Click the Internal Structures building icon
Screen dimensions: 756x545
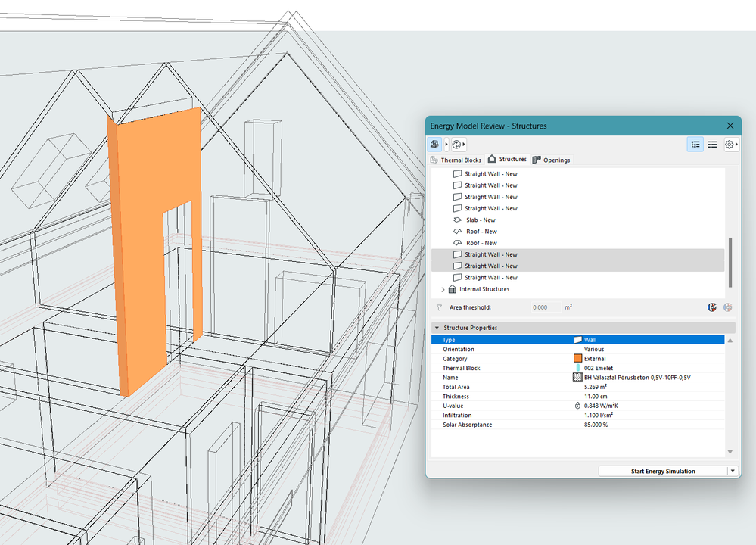click(x=453, y=289)
